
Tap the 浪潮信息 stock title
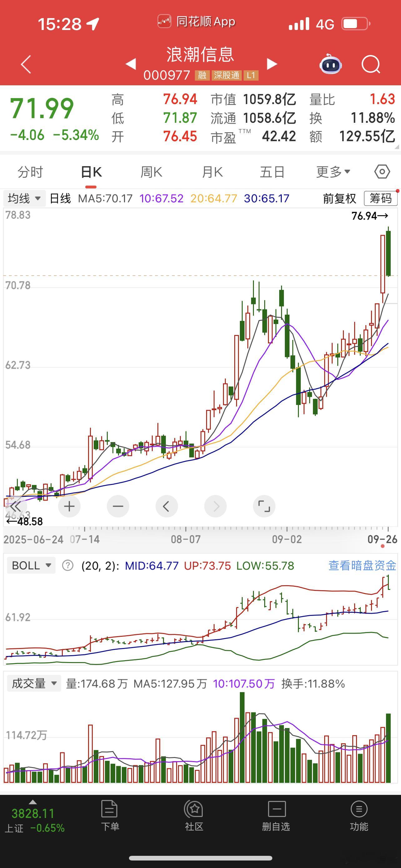point(200,55)
